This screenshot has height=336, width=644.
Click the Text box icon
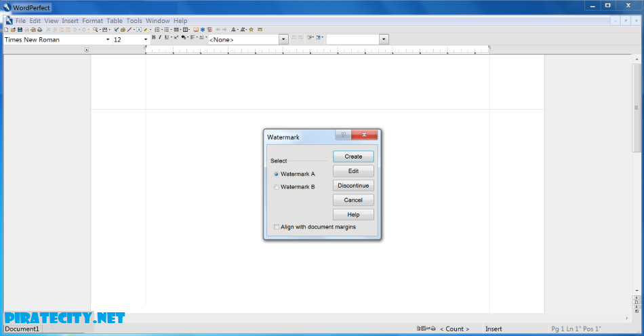pyautogui.click(x=139, y=30)
